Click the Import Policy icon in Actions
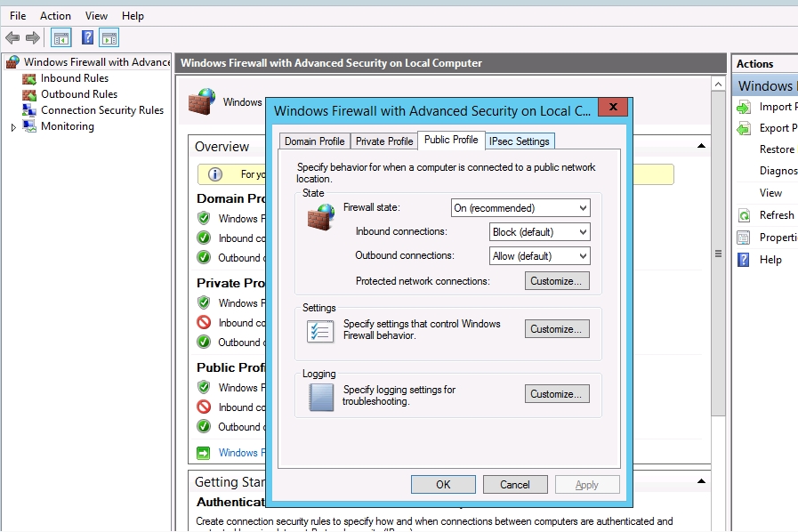 tap(744, 107)
